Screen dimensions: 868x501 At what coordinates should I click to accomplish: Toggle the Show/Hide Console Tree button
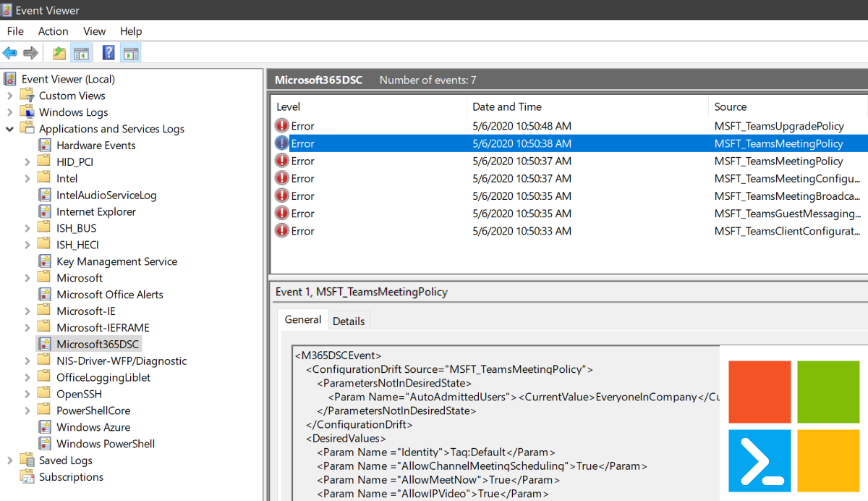[x=81, y=53]
